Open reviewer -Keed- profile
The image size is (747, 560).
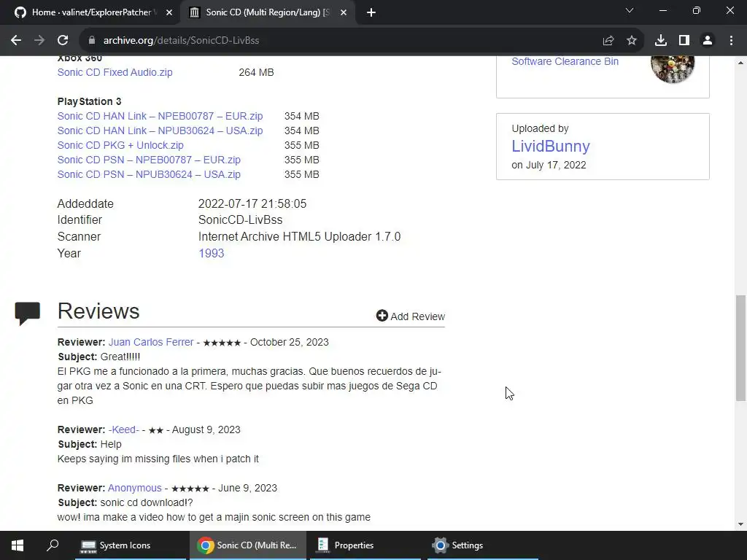(123, 429)
